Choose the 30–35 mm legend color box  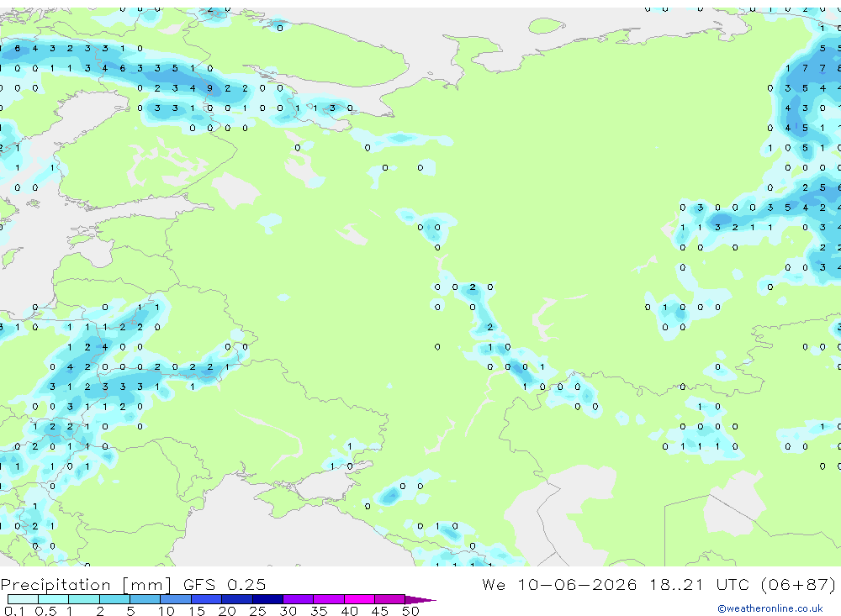pos(299,599)
